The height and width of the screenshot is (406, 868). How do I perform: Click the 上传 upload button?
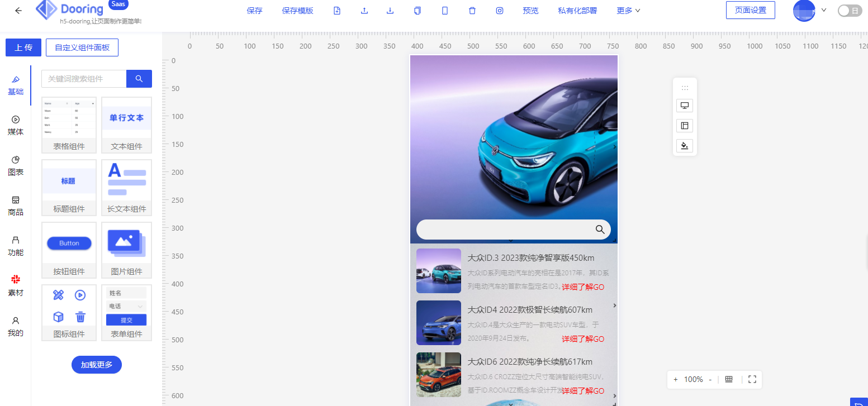click(x=23, y=47)
